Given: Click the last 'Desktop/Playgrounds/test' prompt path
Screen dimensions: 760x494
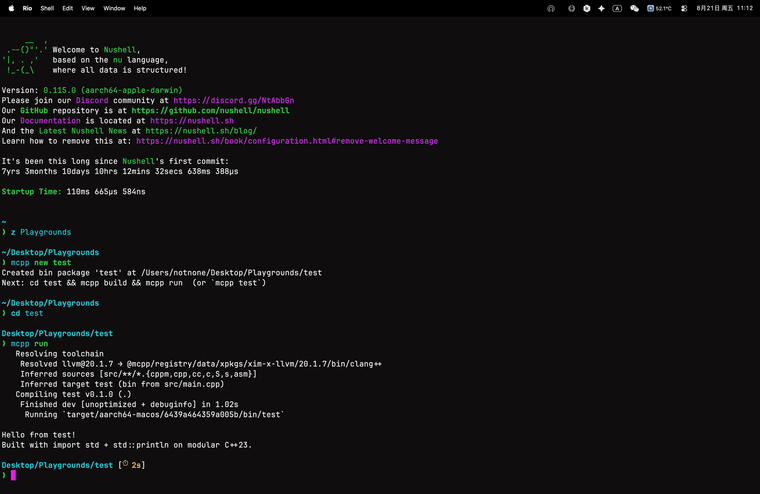Looking at the screenshot, I should 57,465.
